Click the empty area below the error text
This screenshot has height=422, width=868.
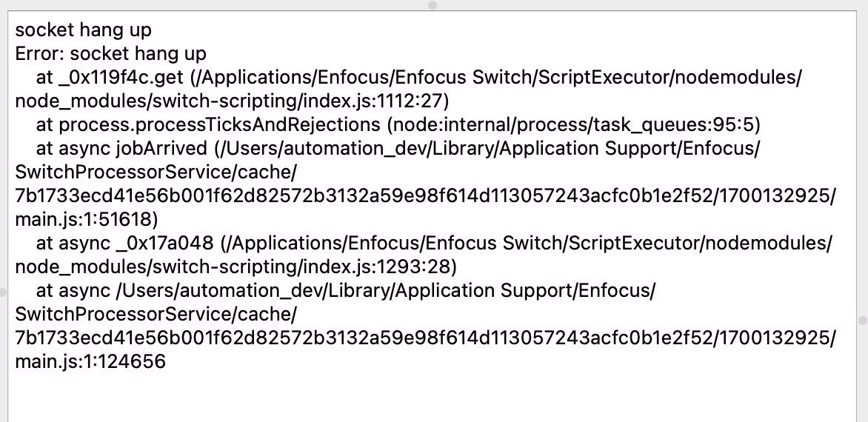point(434,396)
